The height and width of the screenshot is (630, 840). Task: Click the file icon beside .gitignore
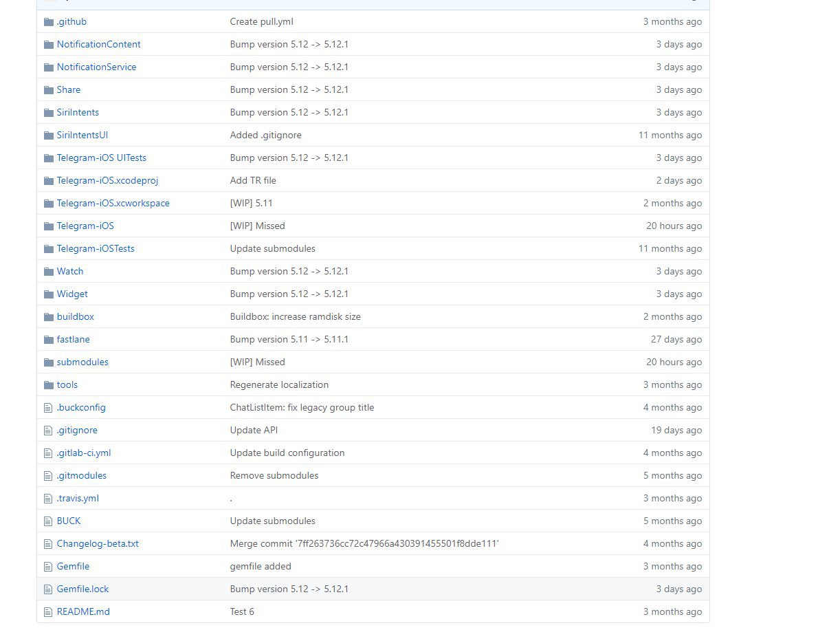48,431
